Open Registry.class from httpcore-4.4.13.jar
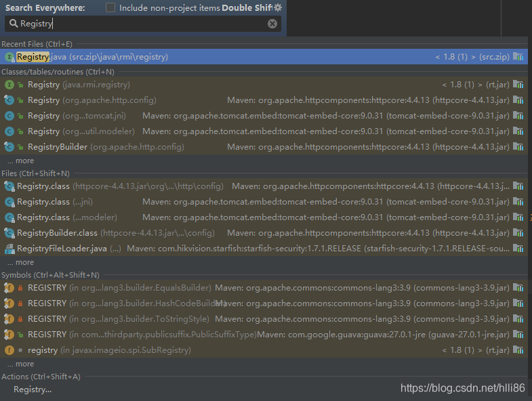532x401 pixels. pyautogui.click(x=264, y=186)
